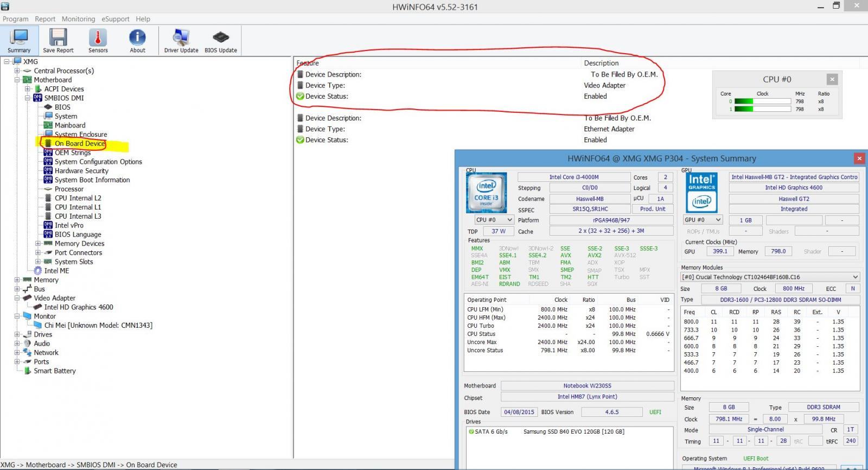Viewport: 868px width, 470px height.
Task: Select System Boot Information item
Action: click(92, 180)
